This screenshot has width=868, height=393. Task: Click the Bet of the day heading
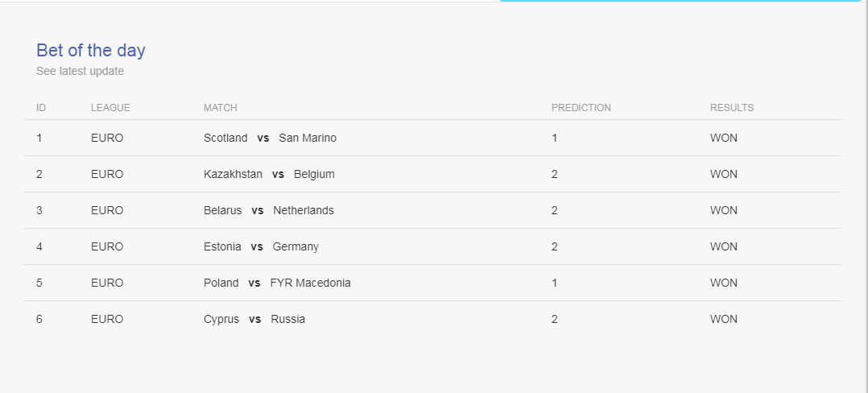(x=91, y=51)
